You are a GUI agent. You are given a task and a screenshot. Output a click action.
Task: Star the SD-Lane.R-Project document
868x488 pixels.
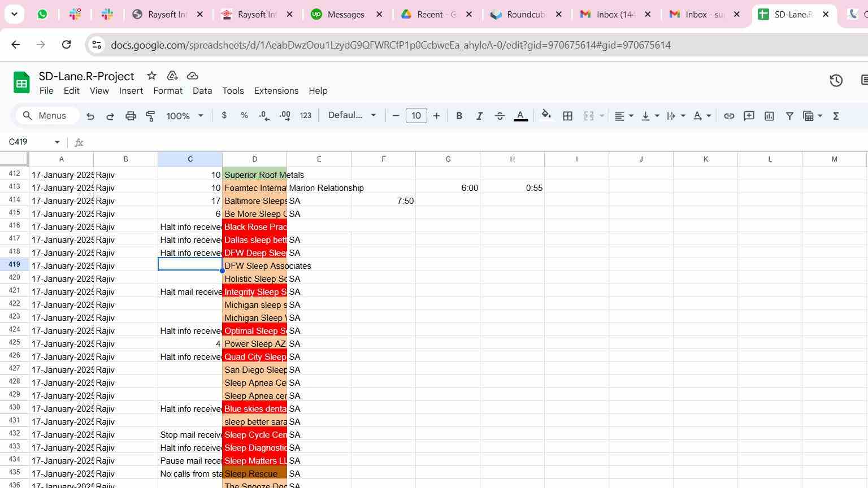(x=151, y=76)
